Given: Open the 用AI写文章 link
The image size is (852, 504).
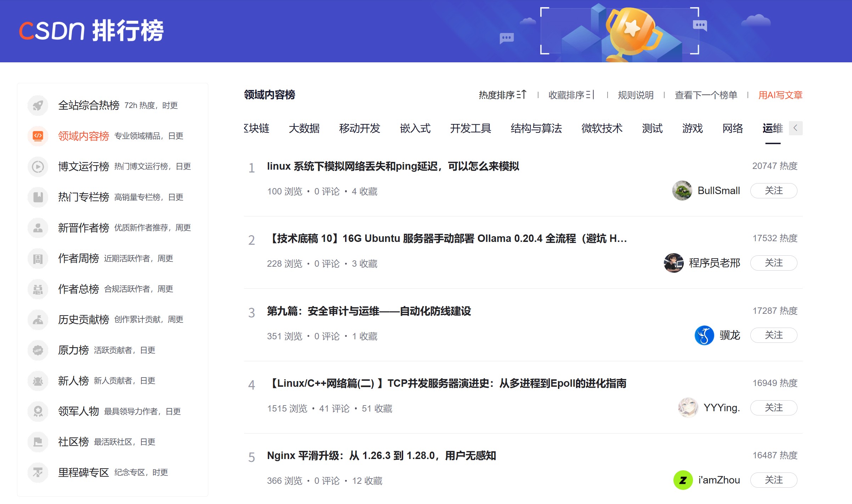Looking at the screenshot, I should coord(780,95).
